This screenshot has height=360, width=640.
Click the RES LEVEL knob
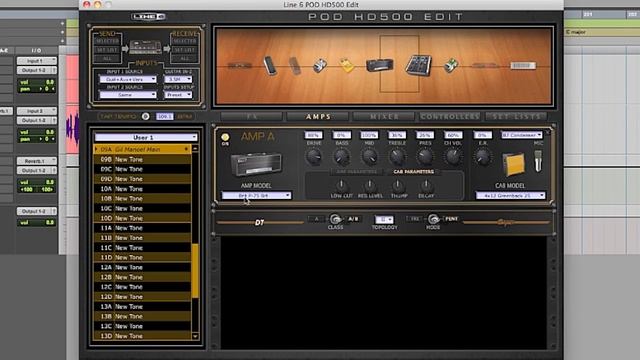click(x=370, y=186)
